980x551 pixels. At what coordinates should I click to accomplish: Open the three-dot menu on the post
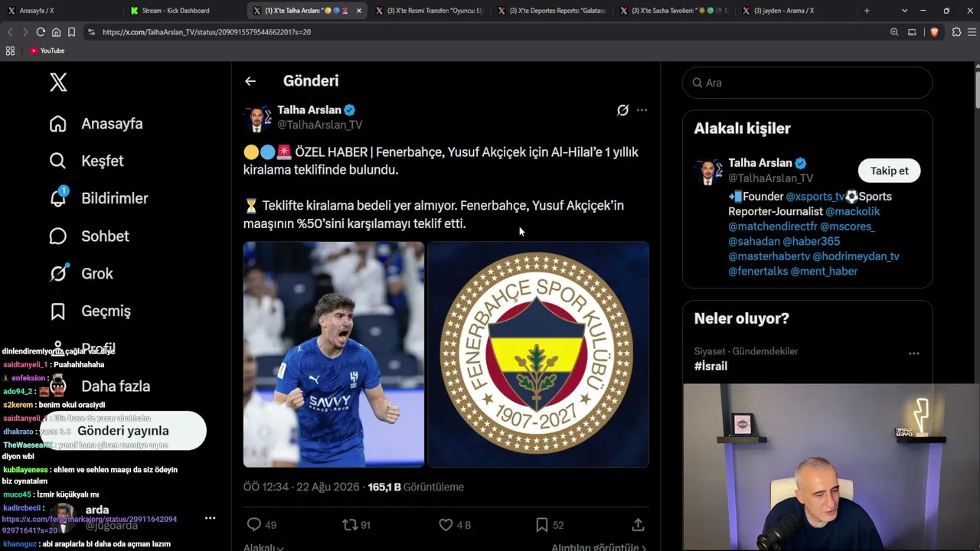[642, 110]
